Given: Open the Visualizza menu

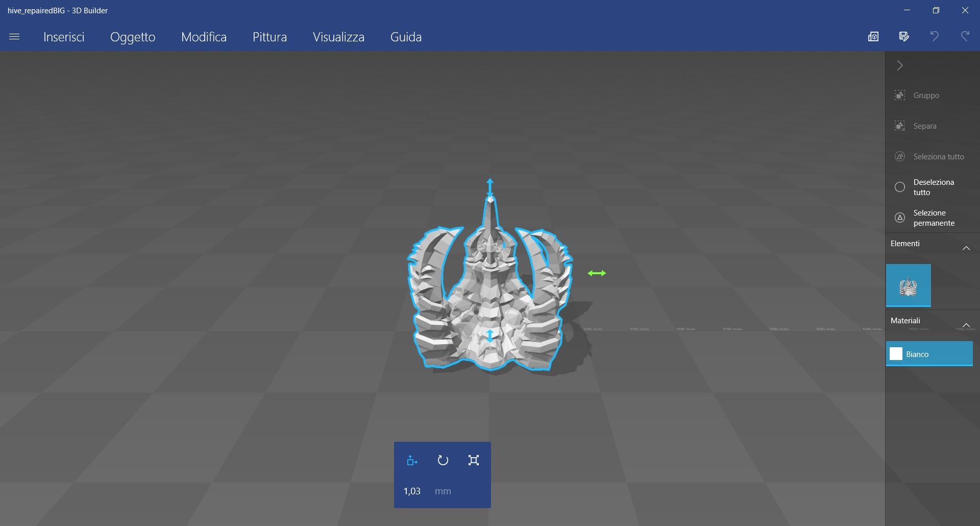Looking at the screenshot, I should pyautogui.click(x=338, y=37).
